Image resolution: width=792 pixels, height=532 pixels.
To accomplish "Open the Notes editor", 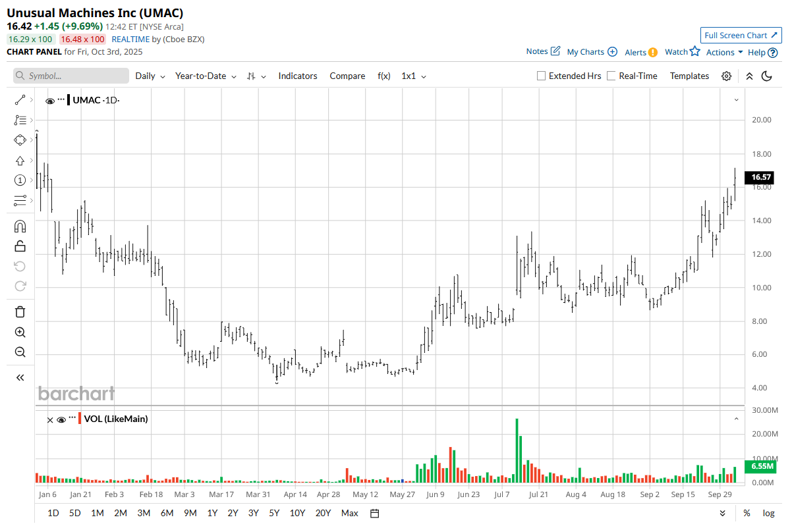I will click(x=543, y=51).
